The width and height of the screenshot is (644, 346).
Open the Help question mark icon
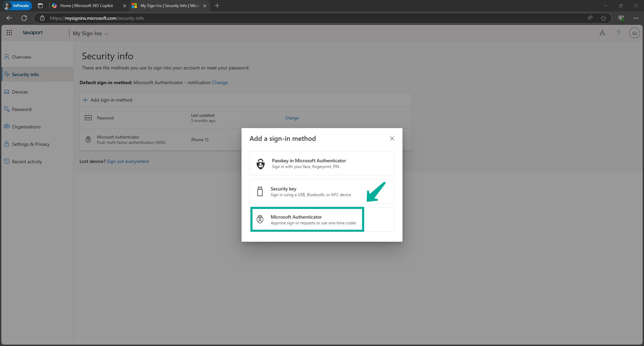pyautogui.click(x=618, y=33)
